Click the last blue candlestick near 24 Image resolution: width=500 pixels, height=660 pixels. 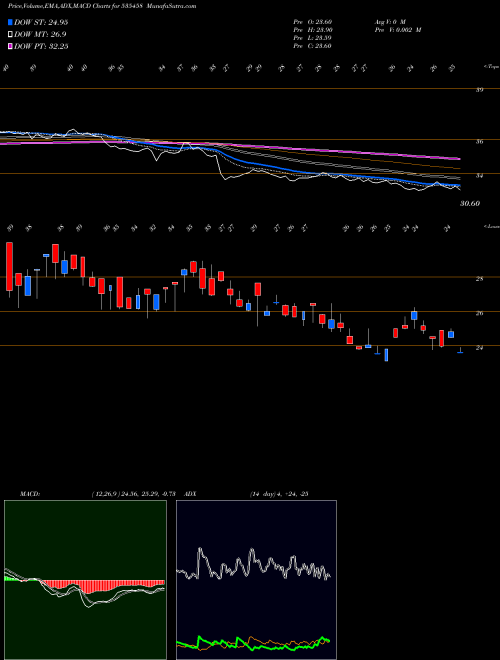[x=460, y=351]
